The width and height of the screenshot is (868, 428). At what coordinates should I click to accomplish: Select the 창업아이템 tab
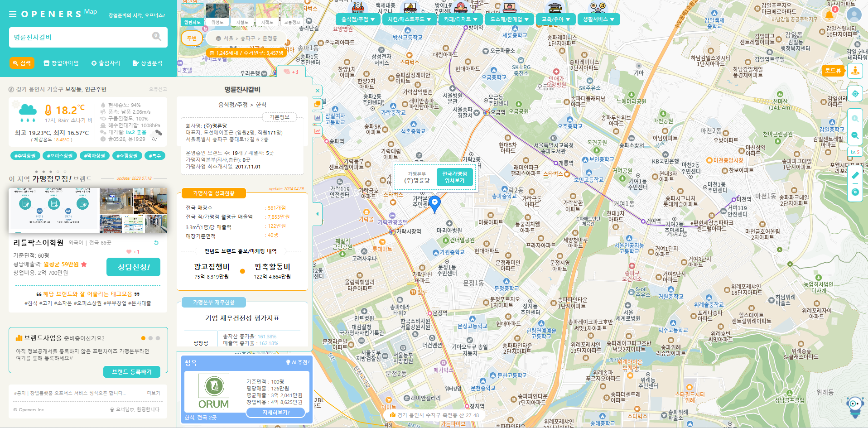tap(61, 63)
